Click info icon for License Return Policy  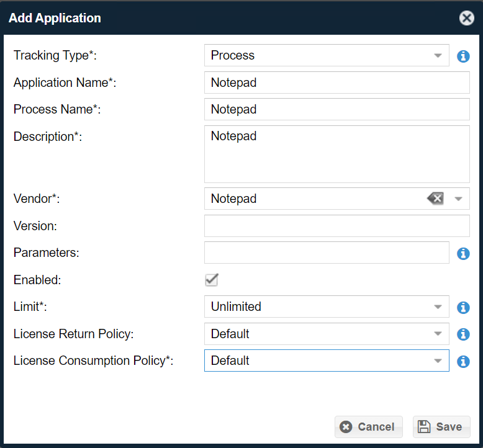pyautogui.click(x=463, y=334)
